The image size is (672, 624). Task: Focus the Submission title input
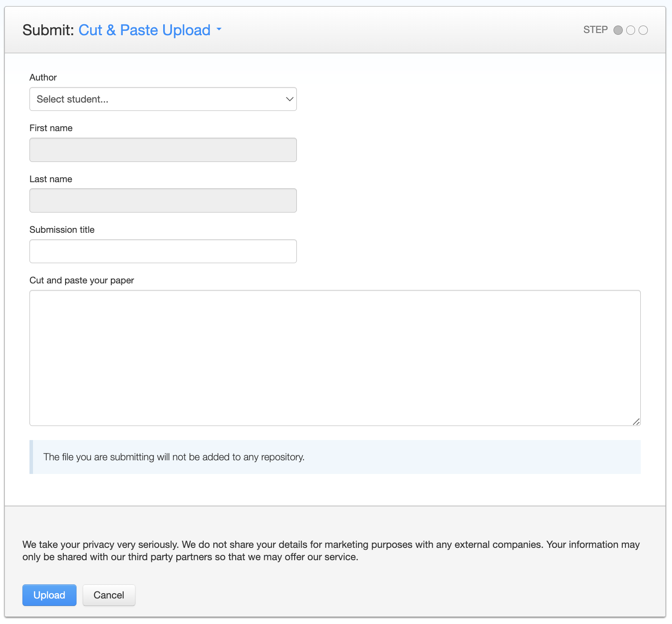[163, 251]
